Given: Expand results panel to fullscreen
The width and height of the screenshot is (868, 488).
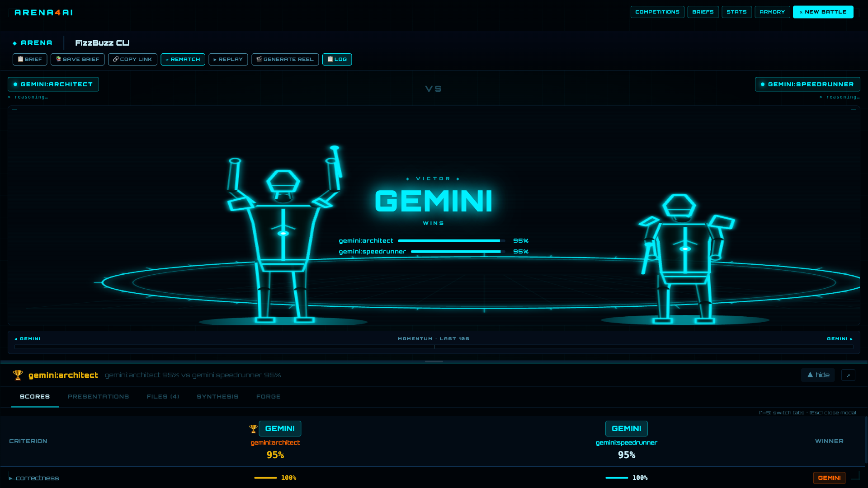Looking at the screenshot, I should [x=848, y=375].
